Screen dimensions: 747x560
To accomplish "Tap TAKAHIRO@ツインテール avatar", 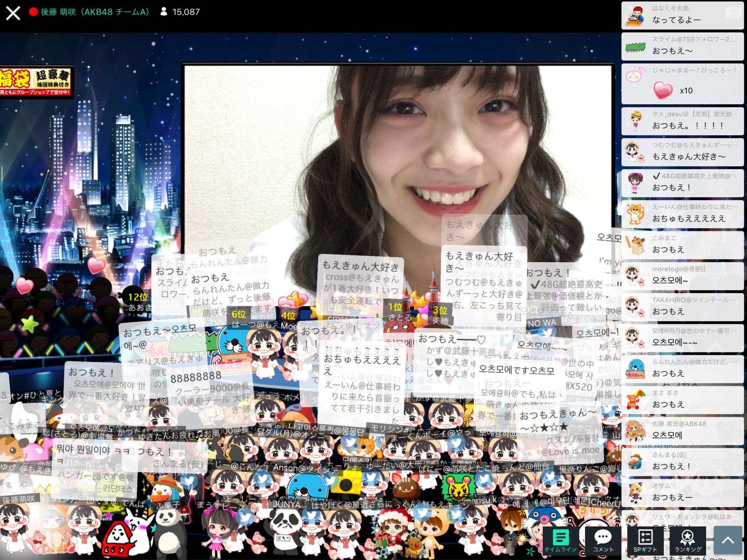I will [635, 307].
